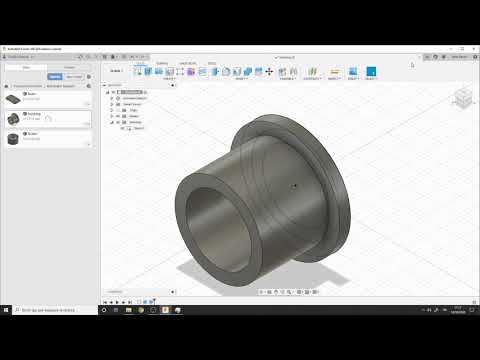Toggle visibility eye of Sketch1
This screenshot has width=480, height=360.
[122, 128]
